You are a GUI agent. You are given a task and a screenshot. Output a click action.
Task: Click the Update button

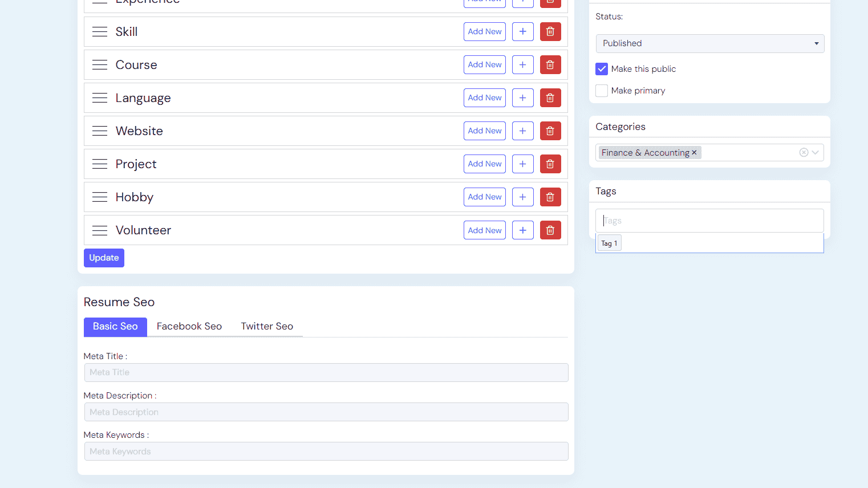pyautogui.click(x=104, y=258)
